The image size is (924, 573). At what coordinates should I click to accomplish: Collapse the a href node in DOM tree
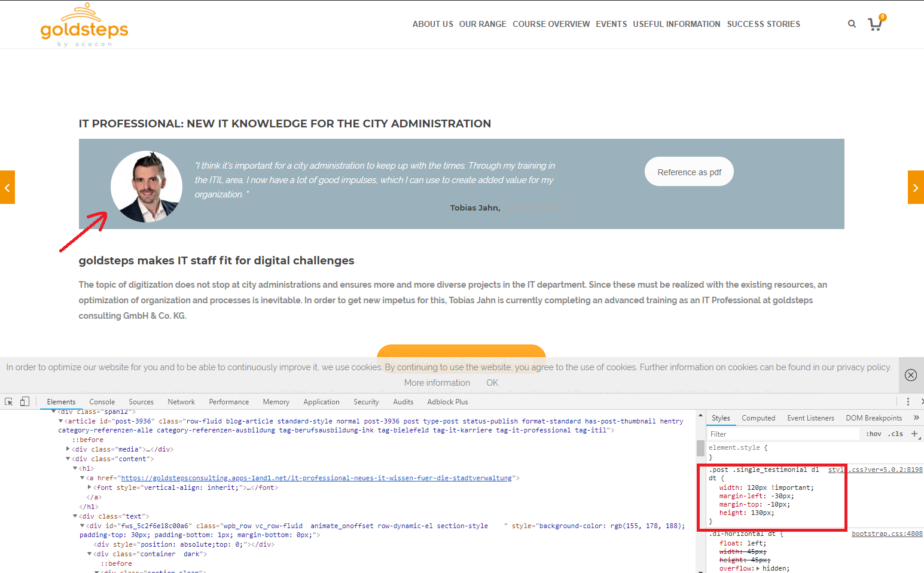[x=82, y=478]
